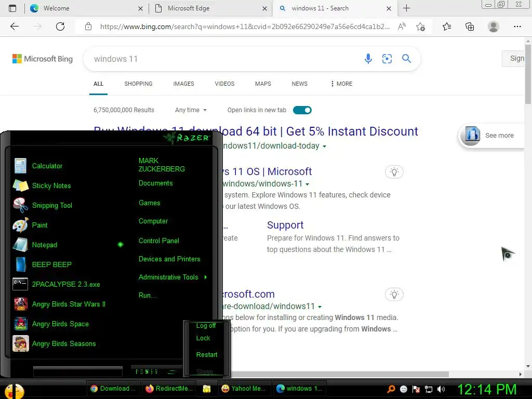Click the Edge profile avatar
532x399 pixels.
[494, 26]
